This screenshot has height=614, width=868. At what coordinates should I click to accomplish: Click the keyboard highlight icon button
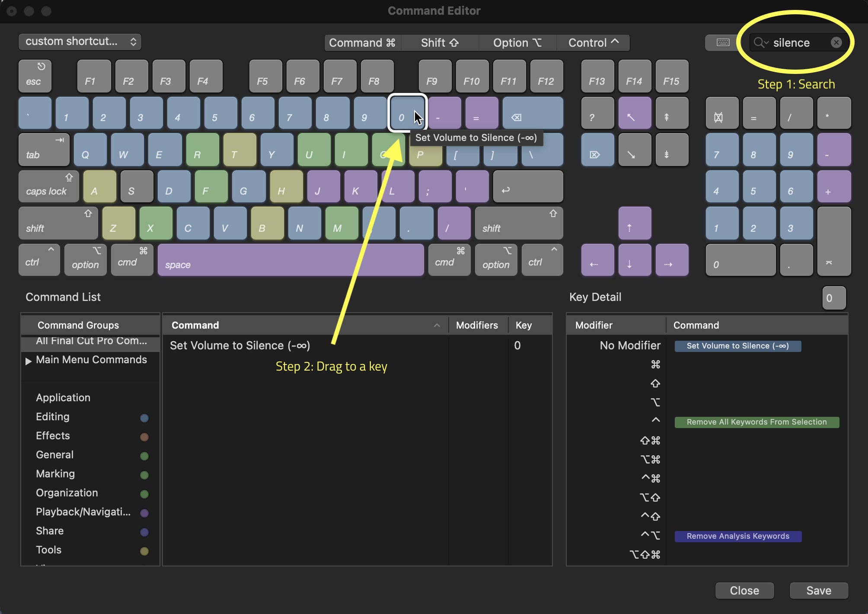click(x=723, y=42)
